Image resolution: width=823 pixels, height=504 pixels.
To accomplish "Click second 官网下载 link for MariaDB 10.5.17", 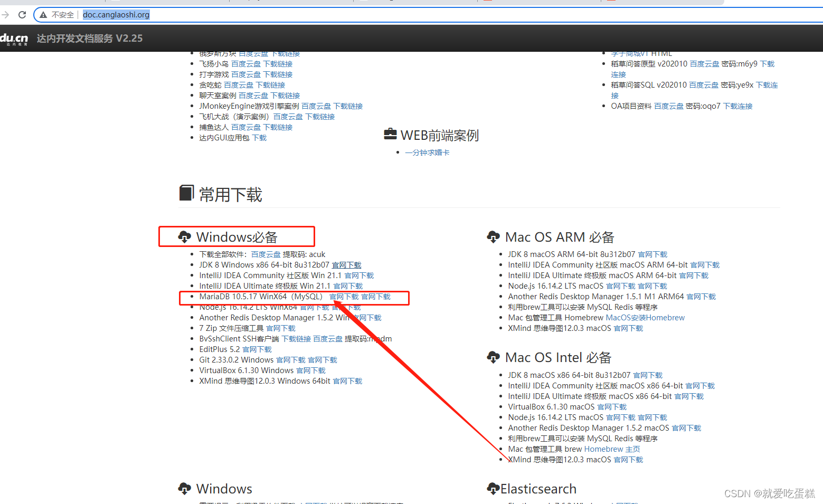I will (x=376, y=297).
